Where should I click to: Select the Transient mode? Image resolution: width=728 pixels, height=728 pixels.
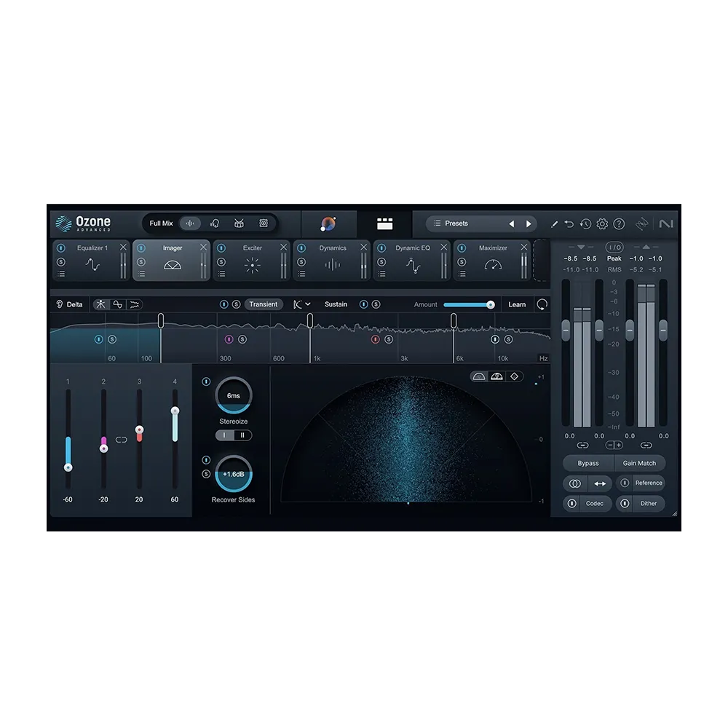[264, 304]
